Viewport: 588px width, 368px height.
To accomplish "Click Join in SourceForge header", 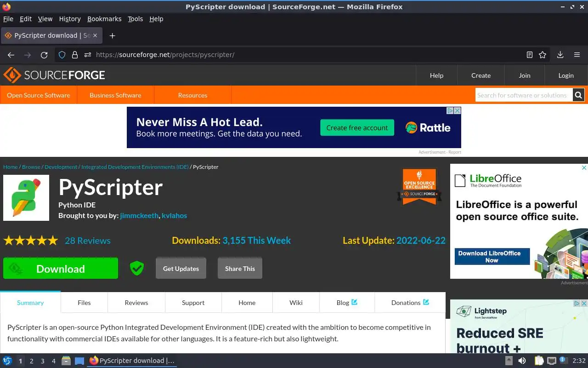I will (525, 75).
